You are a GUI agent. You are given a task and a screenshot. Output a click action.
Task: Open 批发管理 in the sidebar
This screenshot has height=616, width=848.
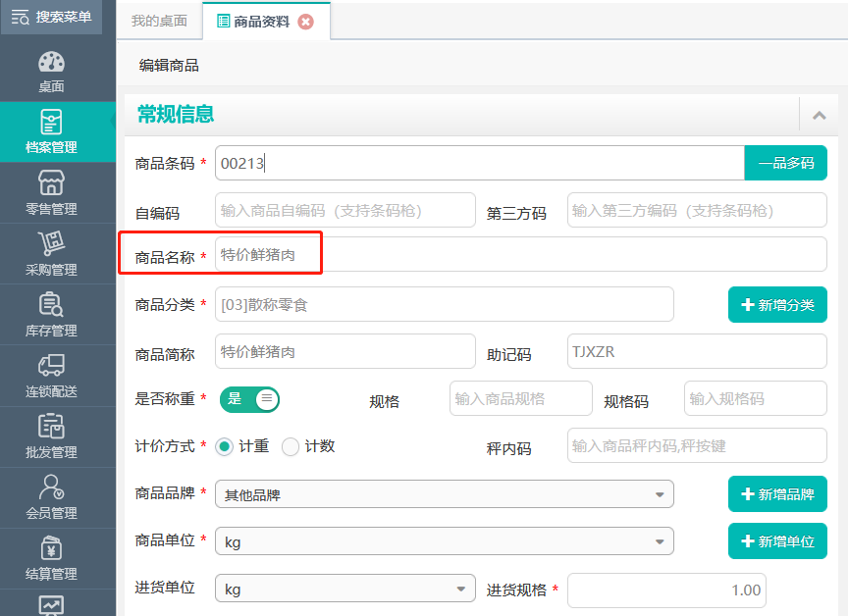51,436
